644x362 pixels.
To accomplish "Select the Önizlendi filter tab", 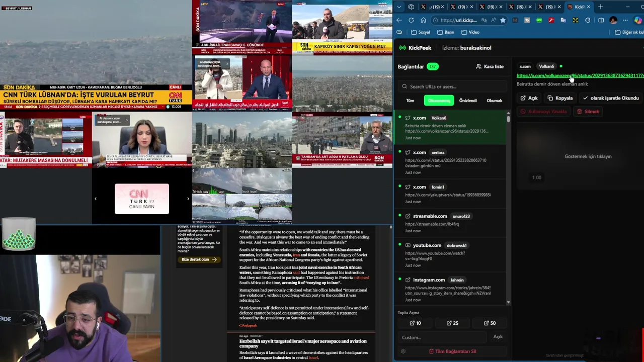I will [468, 101].
